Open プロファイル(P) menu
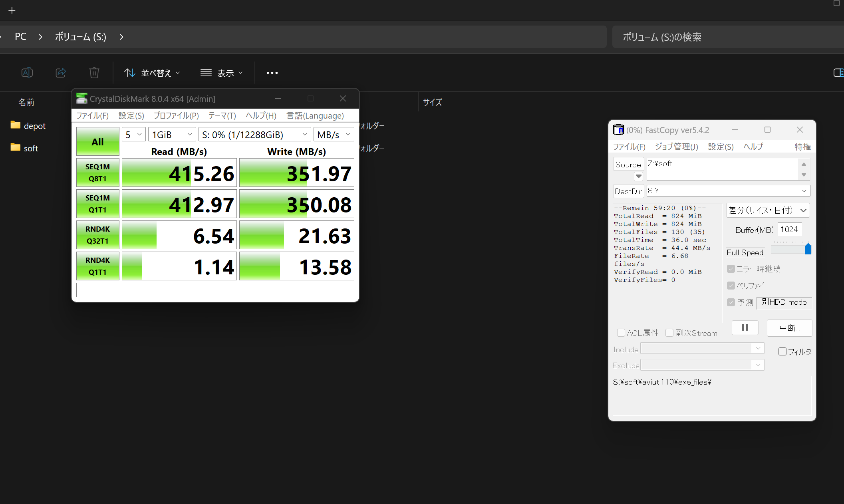Image resolution: width=844 pixels, height=504 pixels. point(176,116)
